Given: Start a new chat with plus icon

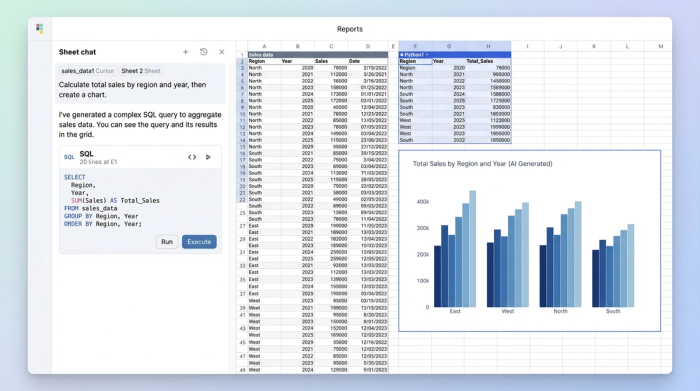Looking at the screenshot, I should [186, 52].
